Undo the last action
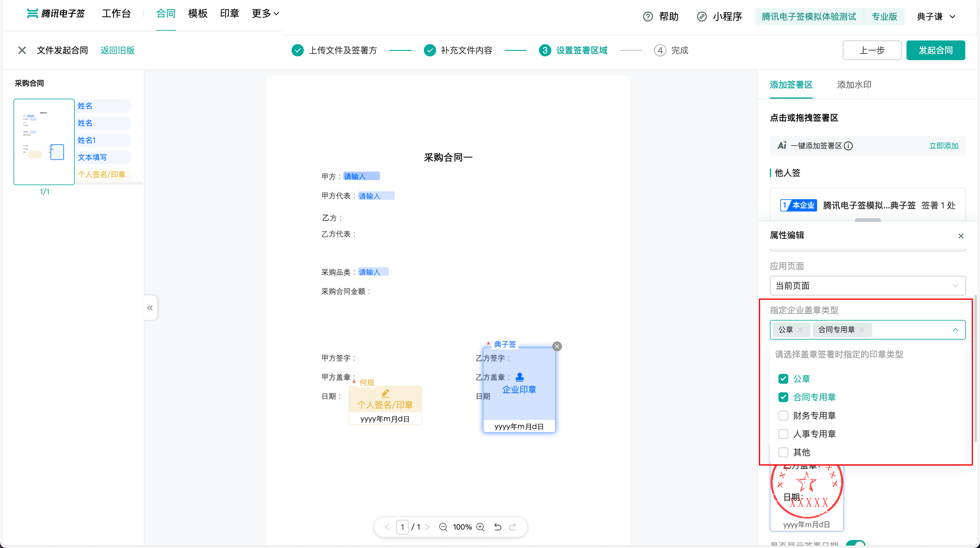Screen dimensions: 980x548 point(498,527)
